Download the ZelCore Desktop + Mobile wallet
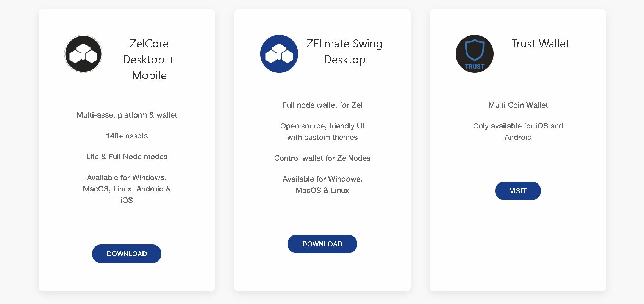 click(x=127, y=254)
